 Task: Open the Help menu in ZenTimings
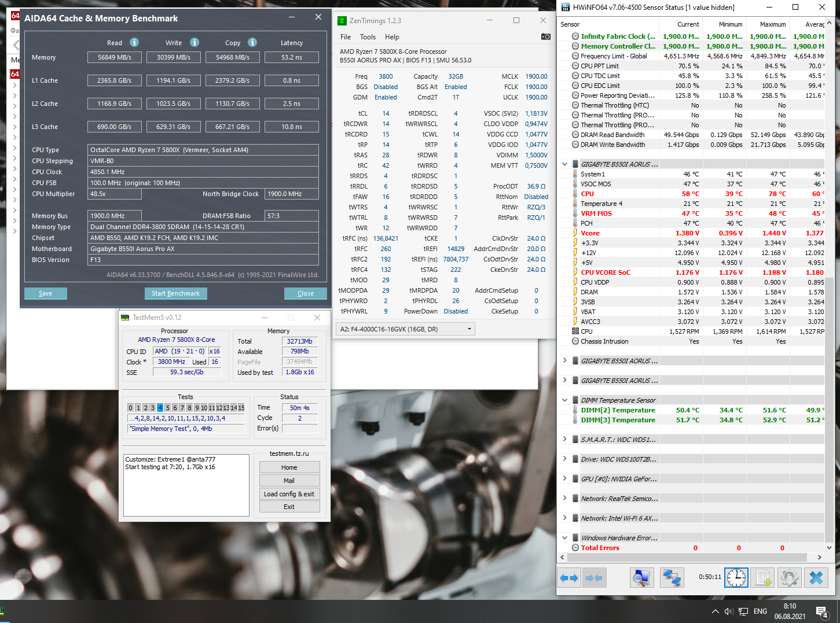pyautogui.click(x=392, y=37)
